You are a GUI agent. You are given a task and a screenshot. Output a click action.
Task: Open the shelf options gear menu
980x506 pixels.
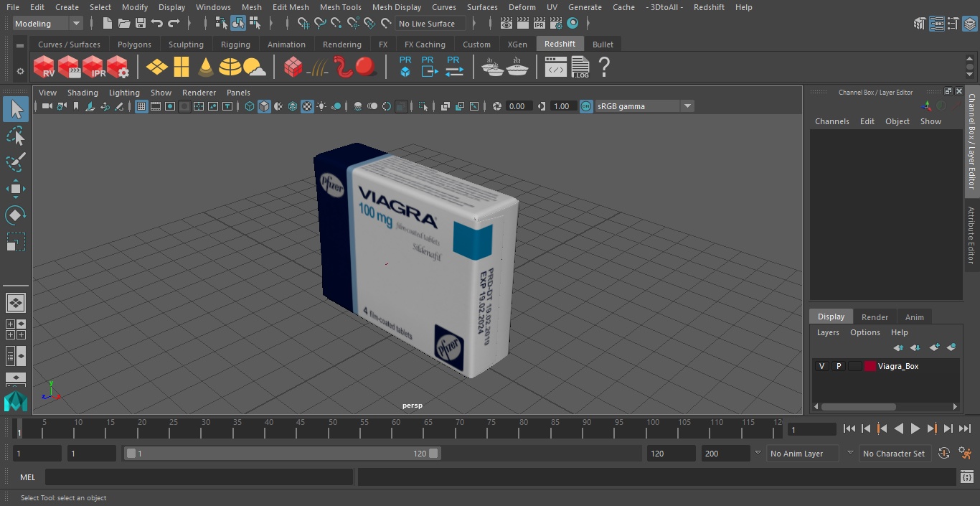(20, 71)
